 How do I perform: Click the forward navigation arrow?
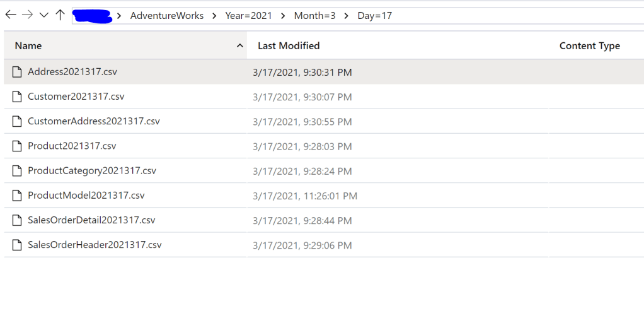point(27,15)
